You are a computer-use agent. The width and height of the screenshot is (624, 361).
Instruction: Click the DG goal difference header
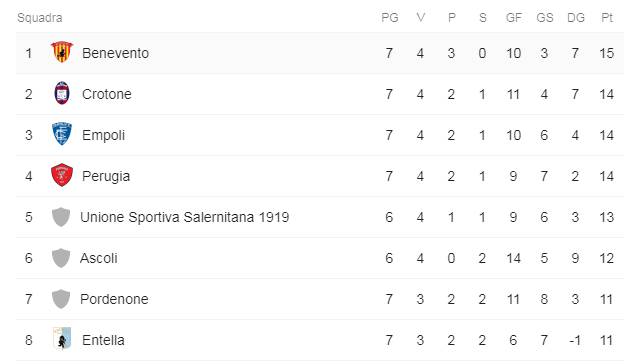(576, 18)
